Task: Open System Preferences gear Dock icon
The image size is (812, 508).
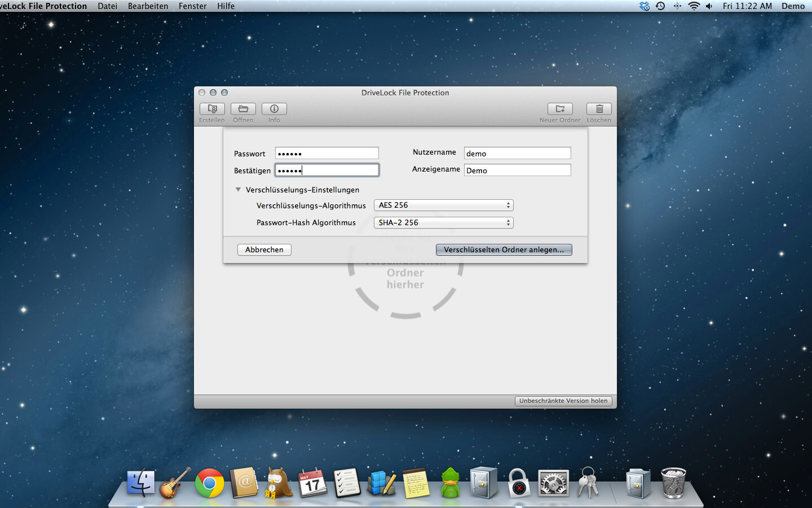Action: coord(553,483)
